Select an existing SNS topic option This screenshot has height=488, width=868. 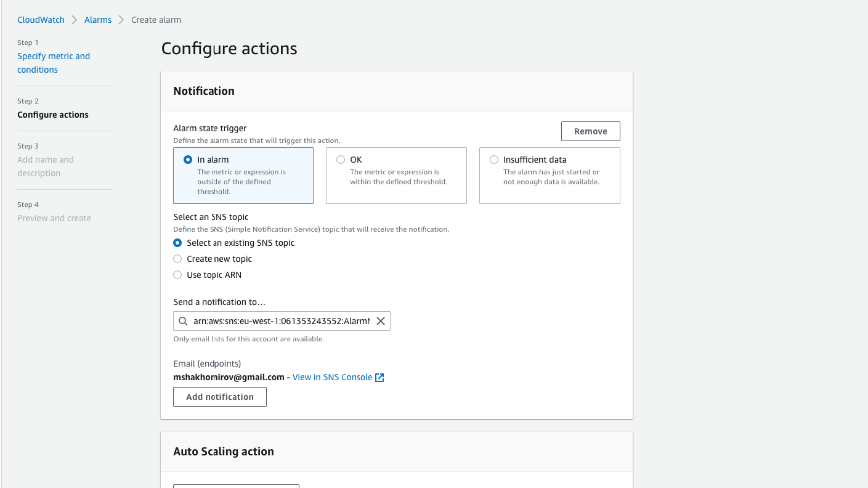coord(177,243)
